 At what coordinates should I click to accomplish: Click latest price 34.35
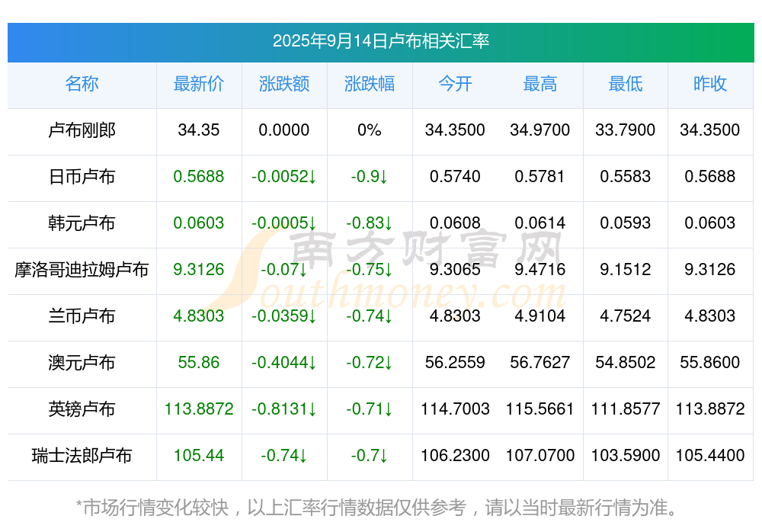point(199,130)
